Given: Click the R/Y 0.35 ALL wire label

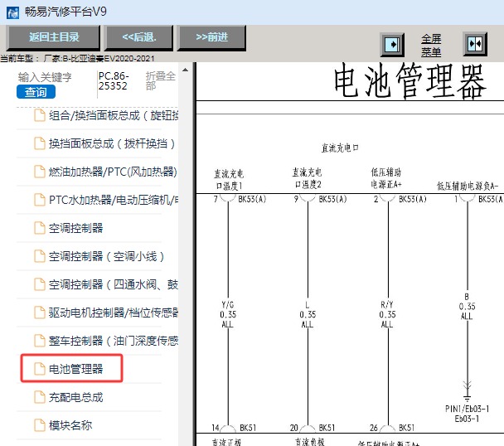Looking at the screenshot, I should (387, 314).
